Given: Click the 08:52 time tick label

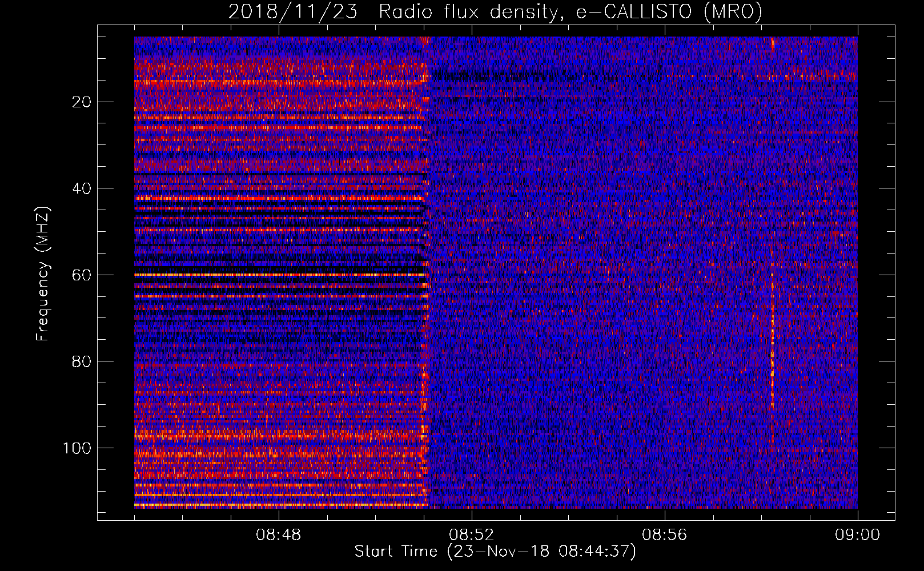Looking at the screenshot, I should [x=471, y=535].
